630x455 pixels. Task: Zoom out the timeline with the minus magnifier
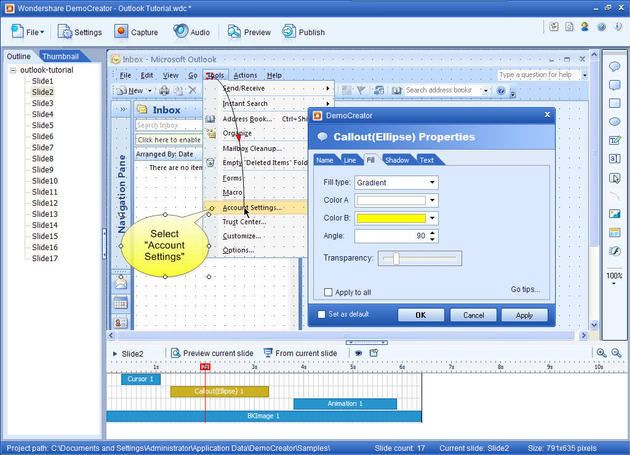coord(616,353)
